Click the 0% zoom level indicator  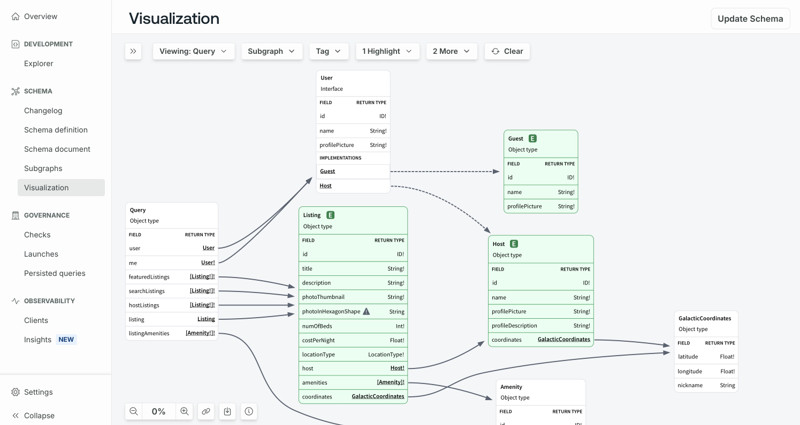(159, 411)
